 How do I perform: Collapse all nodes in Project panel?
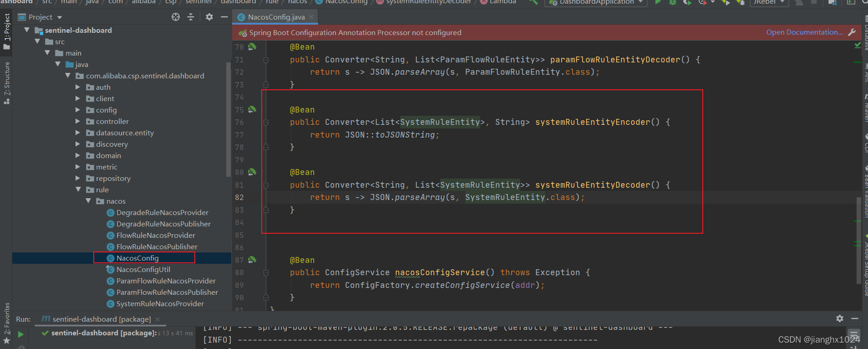pos(191,17)
